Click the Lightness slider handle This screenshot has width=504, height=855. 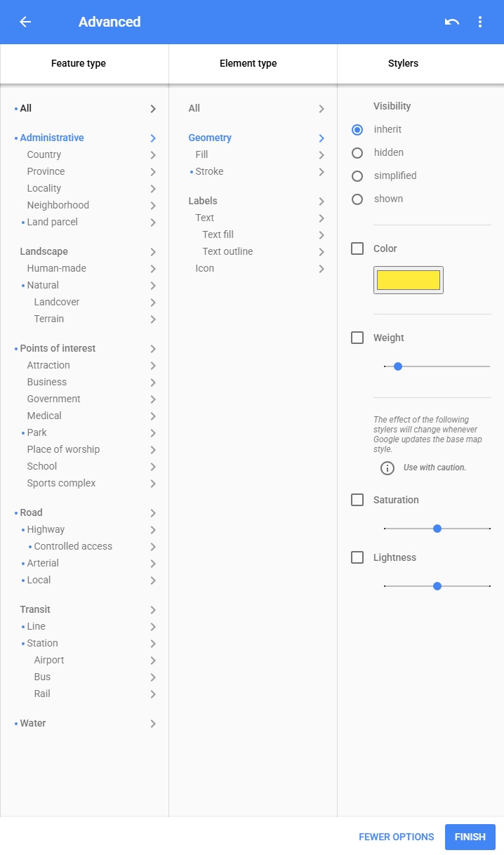point(437,586)
